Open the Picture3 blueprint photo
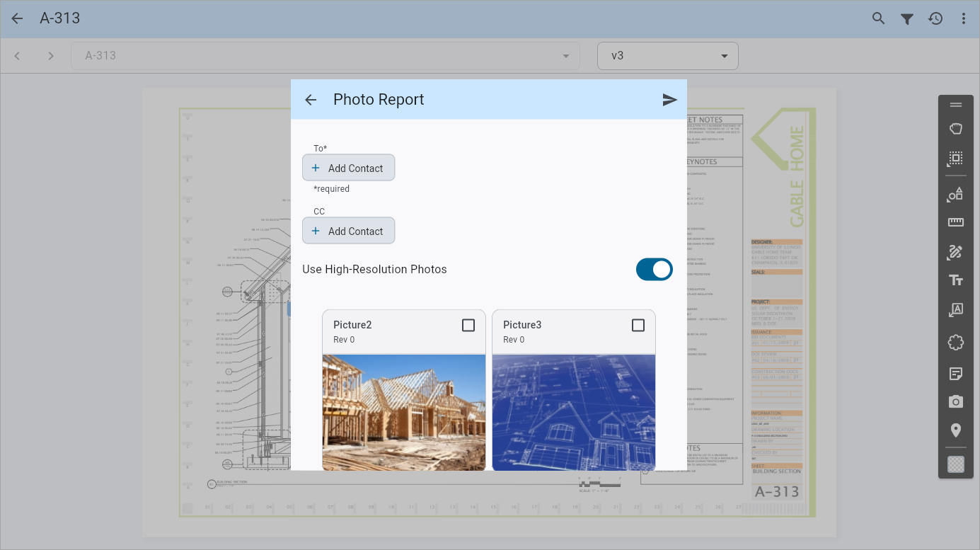This screenshot has height=550, width=980. coord(574,413)
